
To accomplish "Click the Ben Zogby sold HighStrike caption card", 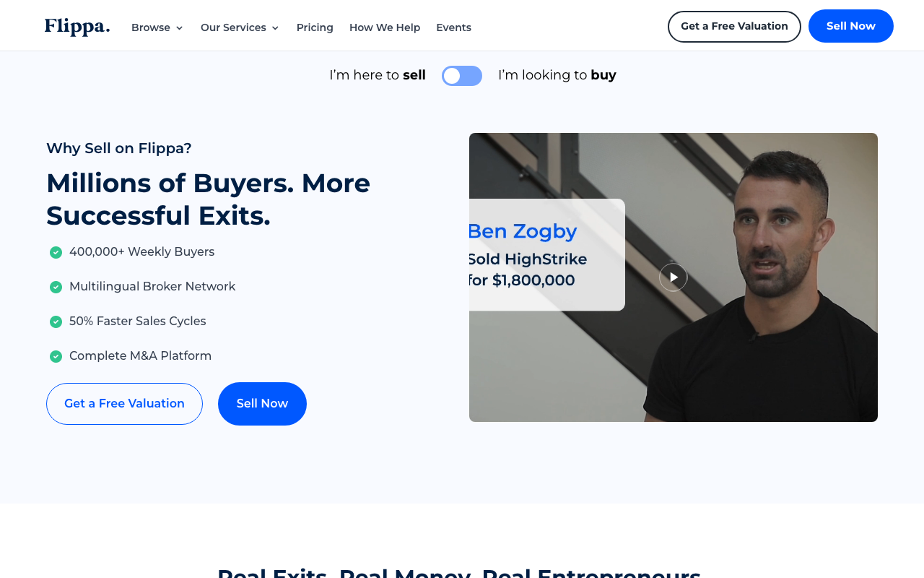I will (547, 255).
